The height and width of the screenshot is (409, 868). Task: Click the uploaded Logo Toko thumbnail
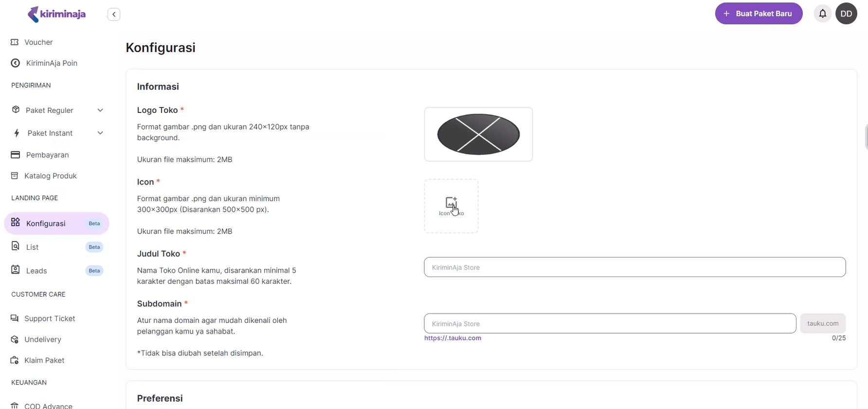pos(478,134)
